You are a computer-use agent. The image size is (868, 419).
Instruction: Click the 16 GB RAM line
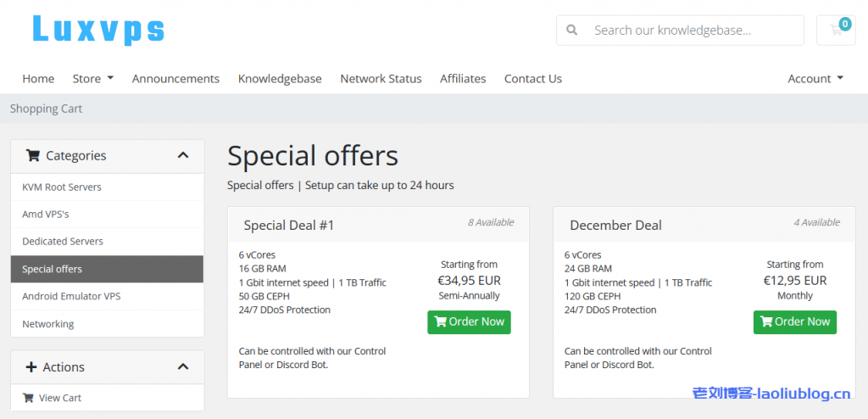click(x=263, y=269)
